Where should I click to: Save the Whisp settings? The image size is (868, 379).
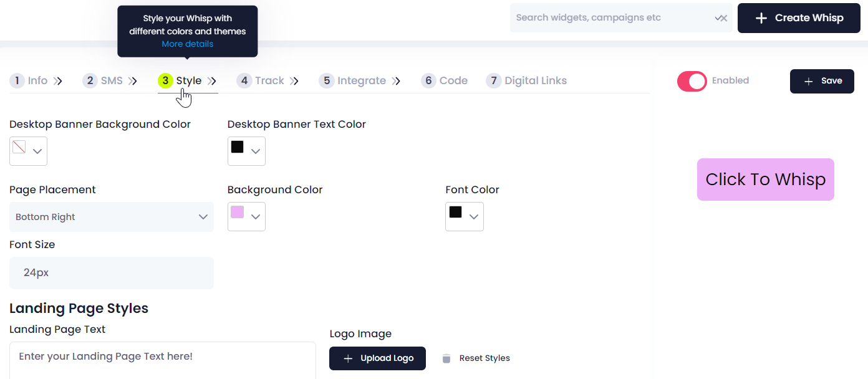[x=822, y=82]
